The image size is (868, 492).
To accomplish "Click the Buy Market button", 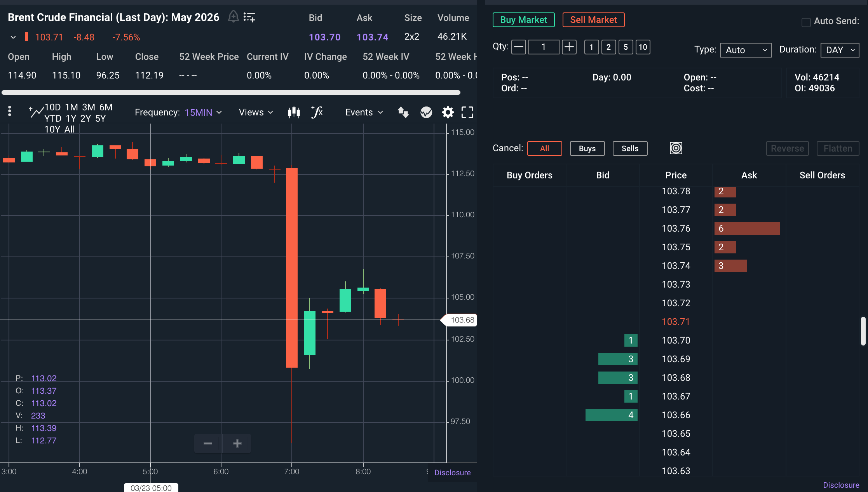I will tap(523, 20).
